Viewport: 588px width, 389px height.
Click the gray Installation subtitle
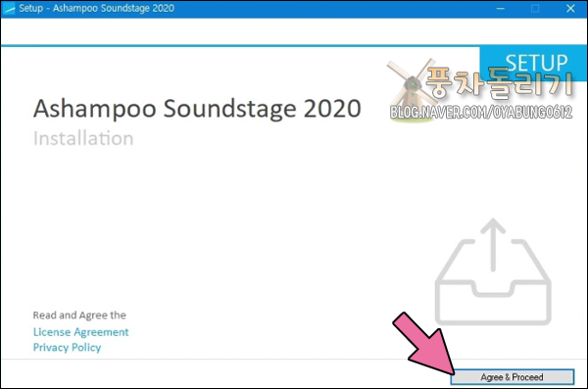[x=83, y=138]
